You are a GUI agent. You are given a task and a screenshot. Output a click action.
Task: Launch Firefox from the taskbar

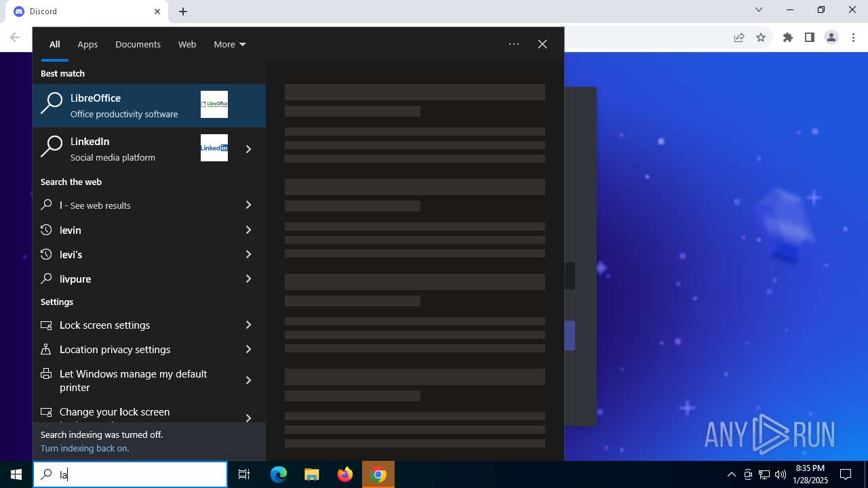(x=345, y=474)
